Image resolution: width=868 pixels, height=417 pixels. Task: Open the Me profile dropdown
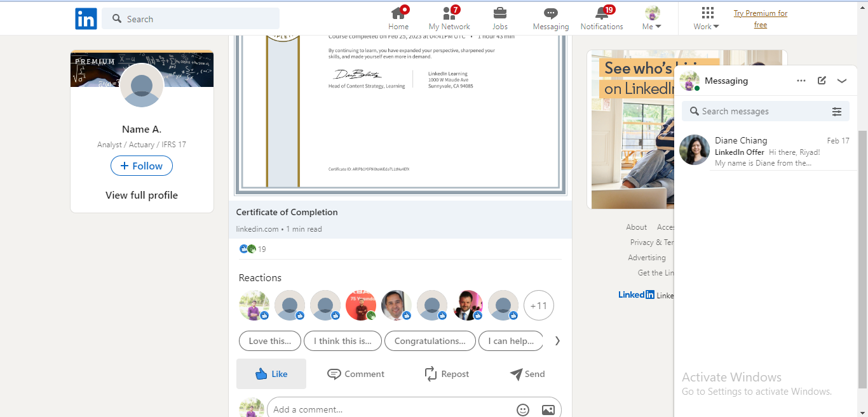[x=652, y=18]
